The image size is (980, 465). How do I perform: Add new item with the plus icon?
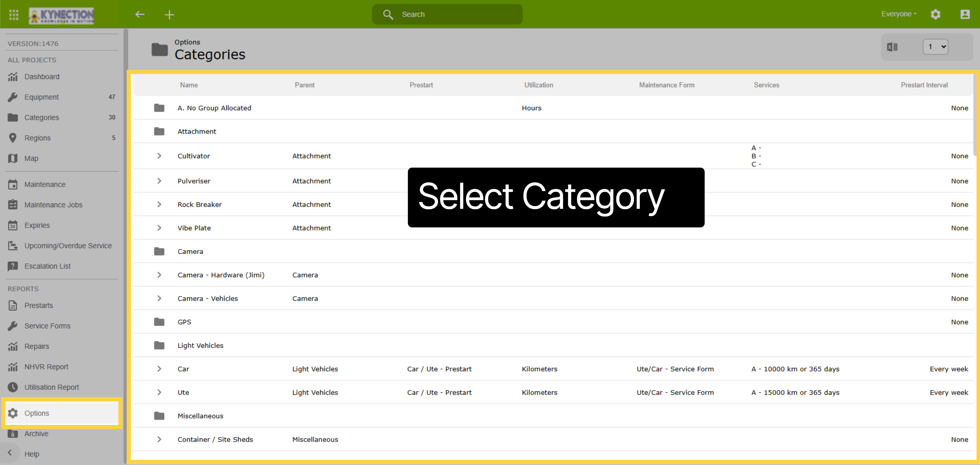[169, 15]
